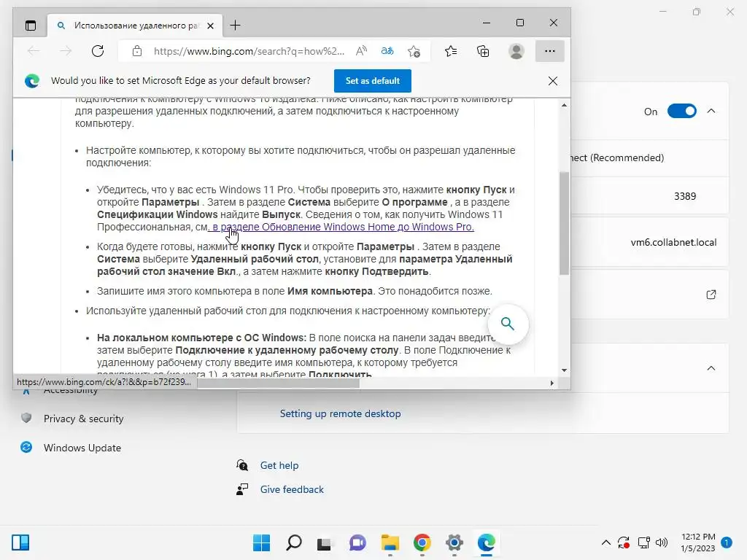Viewport: 747px width, 560px height.
Task: Open the volume tray icon
Action: point(661,542)
